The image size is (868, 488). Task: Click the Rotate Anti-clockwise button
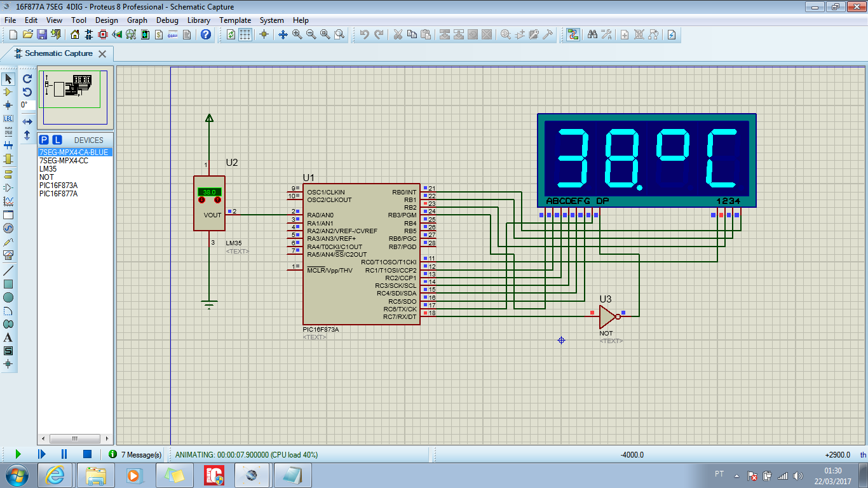[27, 92]
